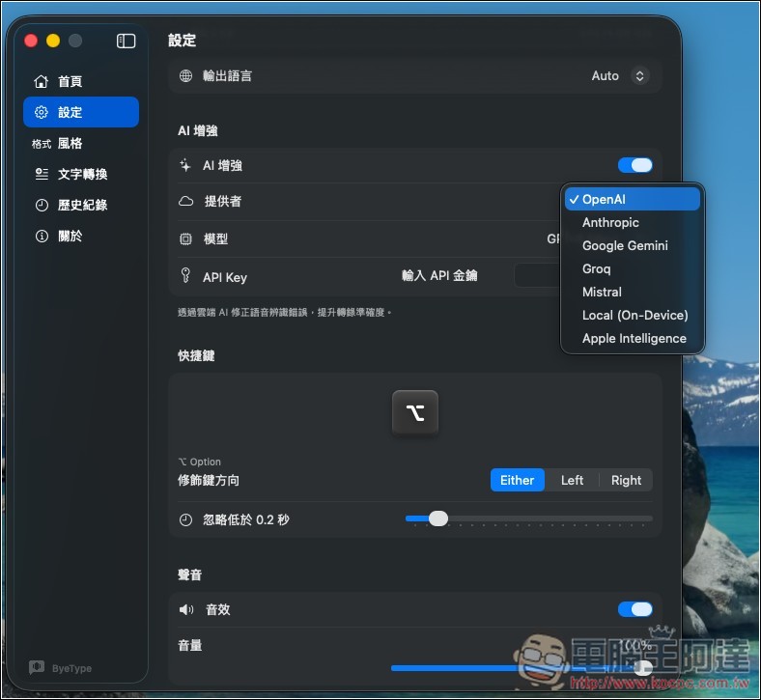Select Right modifier key direction
Image resolution: width=761 pixels, height=700 pixels.
click(626, 480)
